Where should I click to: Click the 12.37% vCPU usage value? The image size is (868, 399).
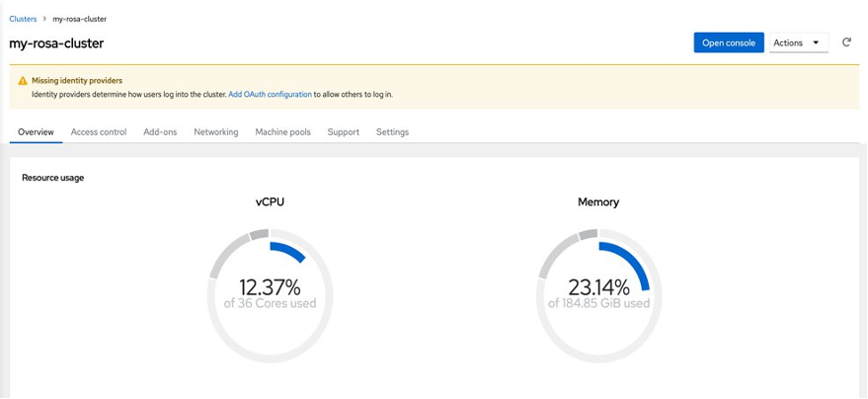click(x=270, y=287)
